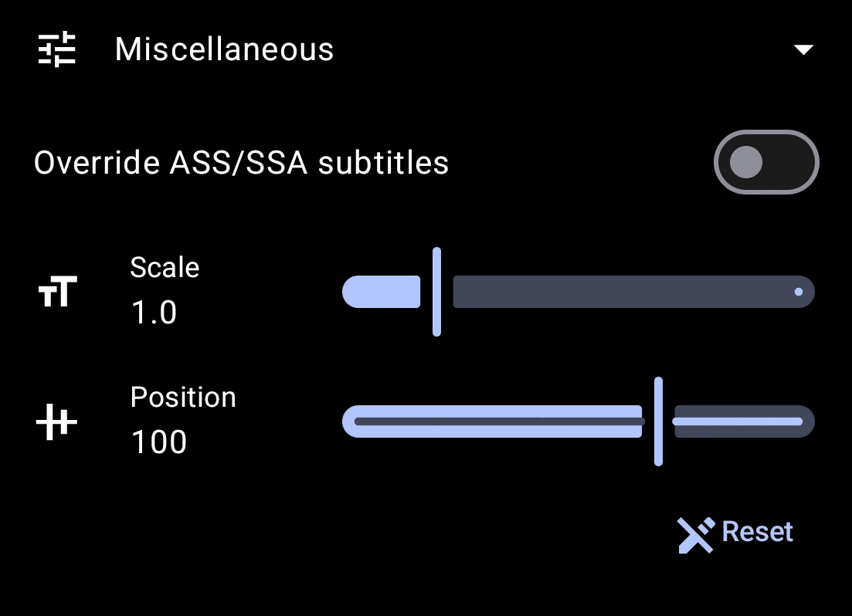852x616 pixels.
Task: Click the Override ASS/SSA subtitles switch knob
Action: [x=746, y=162]
